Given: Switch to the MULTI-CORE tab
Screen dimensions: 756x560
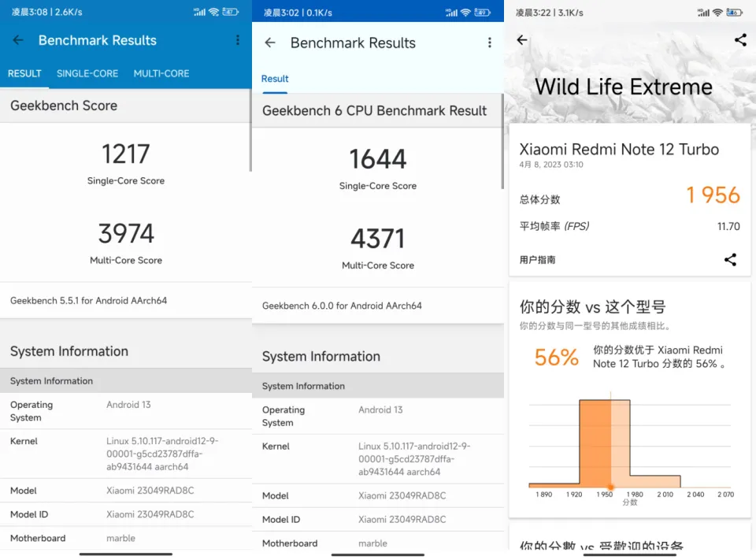Looking at the screenshot, I should [161, 73].
